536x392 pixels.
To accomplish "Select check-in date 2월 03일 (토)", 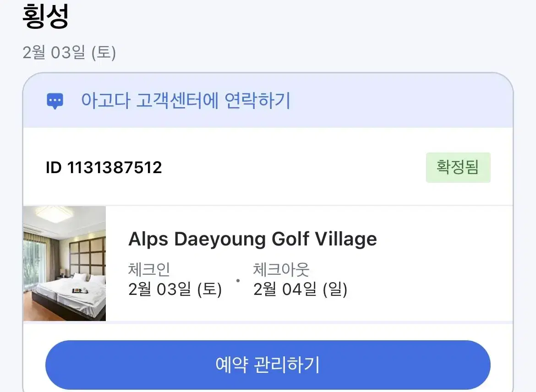I will point(175,289).
